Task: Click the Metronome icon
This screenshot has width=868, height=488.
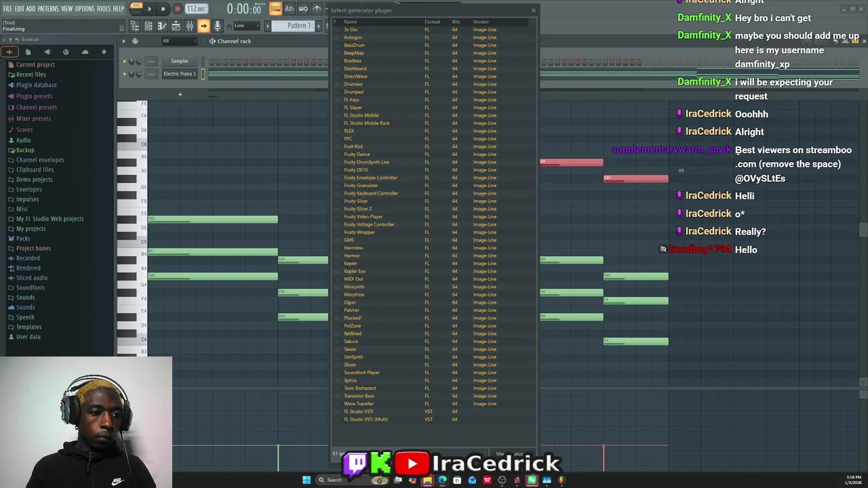Action: pyautogui.click(x=317, y=8)
